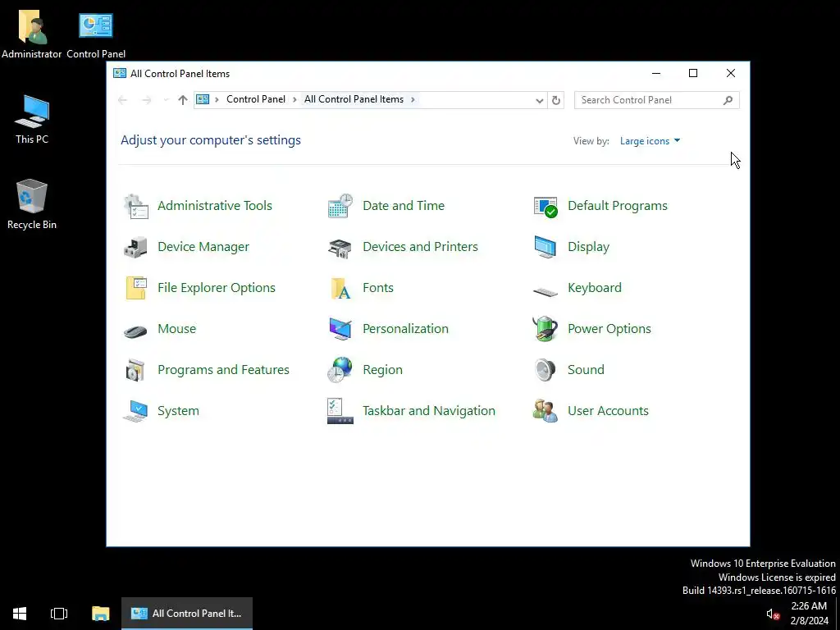Image resolution: width=840 pixels, height=630 pixels.
Task: Open the User Accounts icon
Action: [x=546, y=412]
